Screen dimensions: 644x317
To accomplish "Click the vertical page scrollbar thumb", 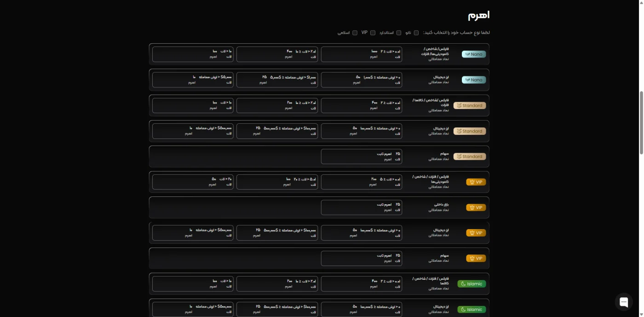I will point(642,122).
